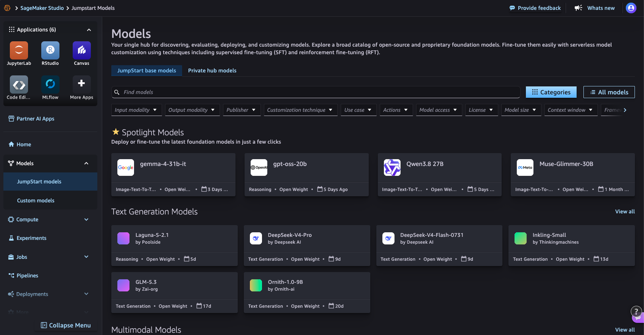
Task: Click the SageMaker logo icon in breadcrumb
Action: (7, 8)
